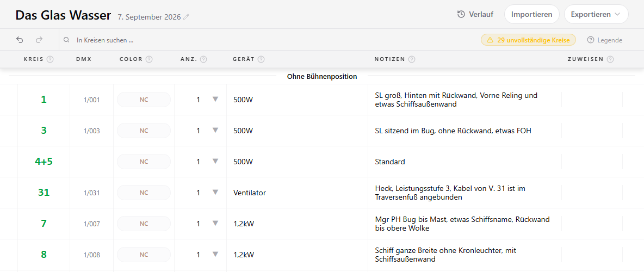Click the Legende question mark icon
This screenshot has width=644, height=272.
pyautogui.click(x=591, y=40)
